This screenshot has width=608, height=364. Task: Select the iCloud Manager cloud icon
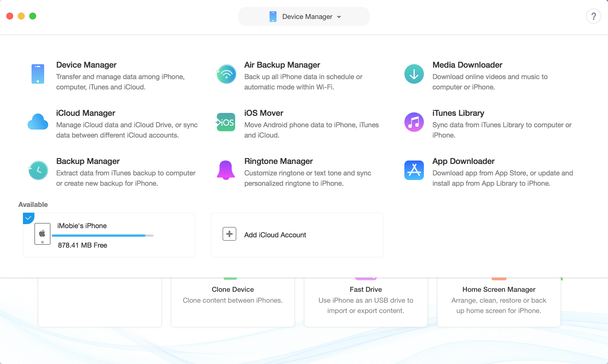click(x=38, y=122)
